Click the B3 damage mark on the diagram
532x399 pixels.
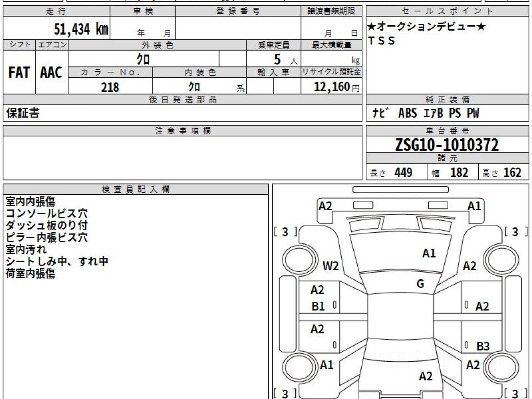tap(483, 347)
